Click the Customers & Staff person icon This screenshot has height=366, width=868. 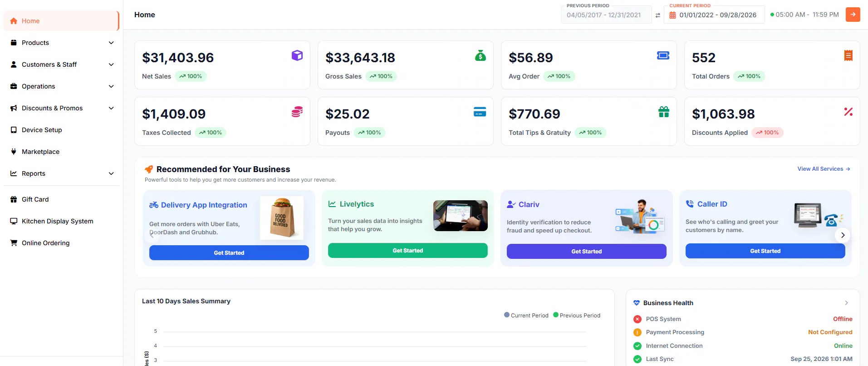(x=14, y=64)
